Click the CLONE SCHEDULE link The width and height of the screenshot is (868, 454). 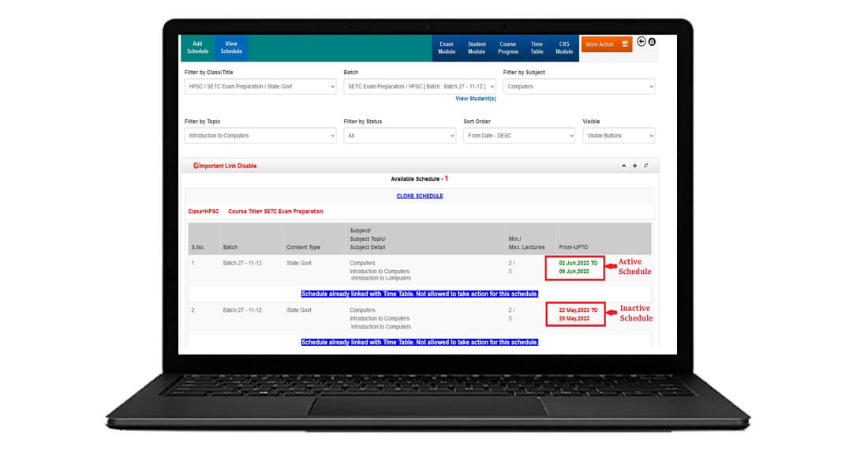[419, 196]
